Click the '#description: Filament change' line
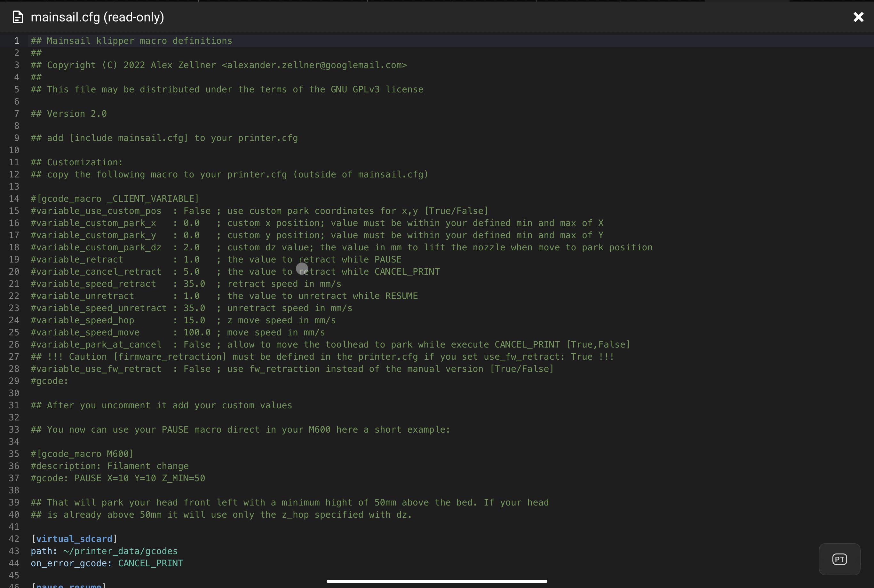Viewport: 874px width, 588px height. pos(109,466)
